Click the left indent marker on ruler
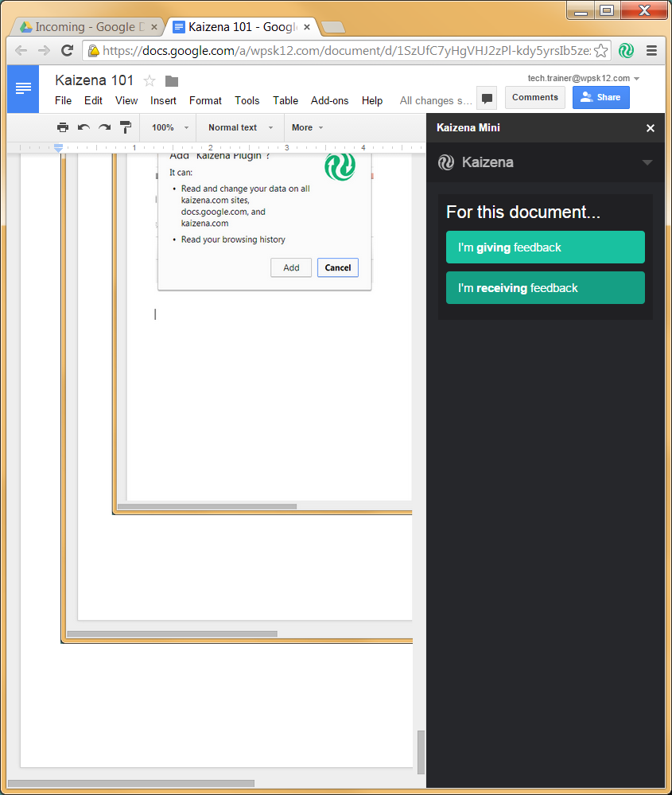The image size is (672, 795). [x=58, y=147]
